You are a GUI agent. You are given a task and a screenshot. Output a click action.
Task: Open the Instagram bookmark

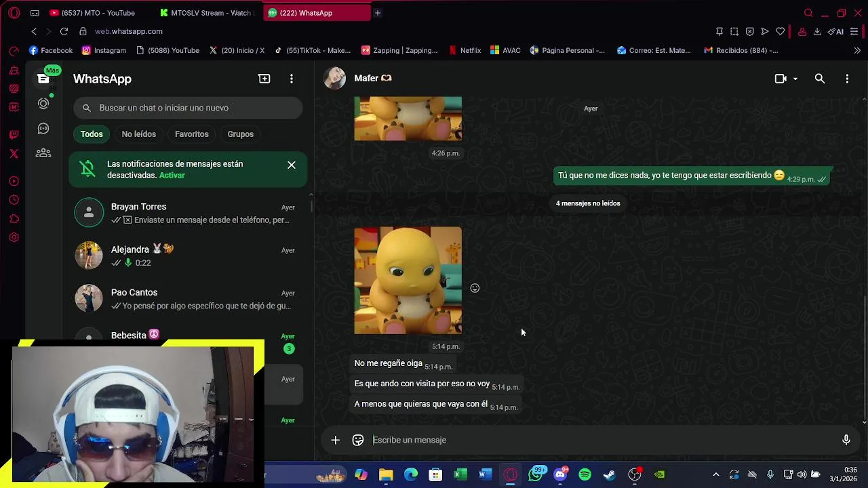(x=104, y=50)
